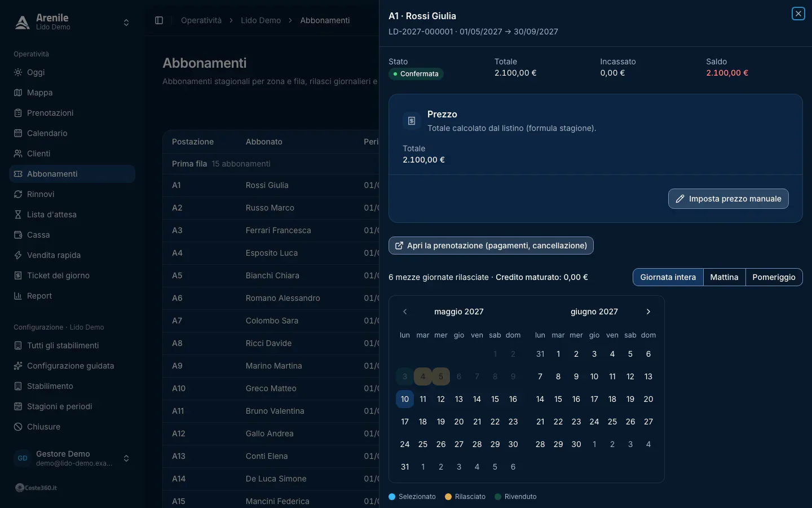The image size is (812, 508).
Task: Expand the Arenile Lido Demo switcher
Action: click(72, 22)
